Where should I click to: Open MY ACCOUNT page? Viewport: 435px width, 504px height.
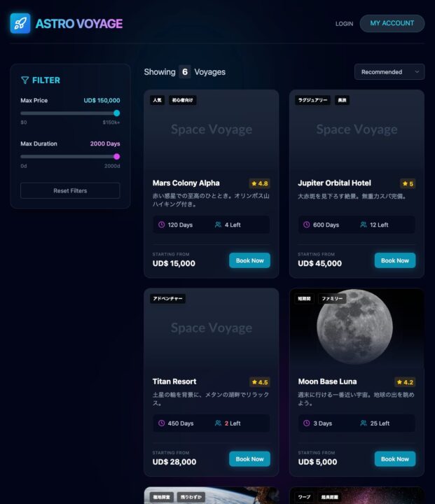[x=392, y=23]
